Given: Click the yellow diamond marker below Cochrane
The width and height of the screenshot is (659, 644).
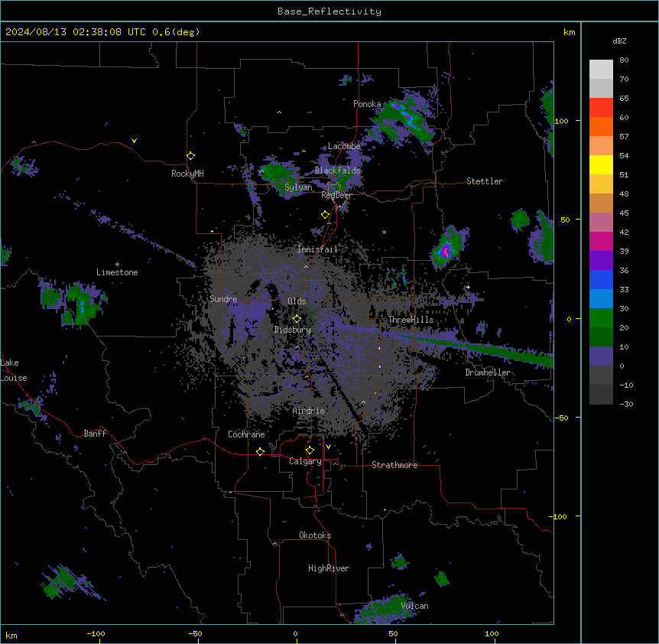Looking at the screenshot, I should tap(260, 451).
